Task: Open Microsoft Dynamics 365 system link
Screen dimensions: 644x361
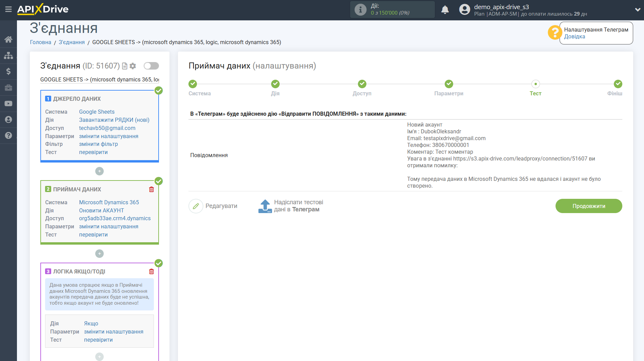Action: coord(109,203)
